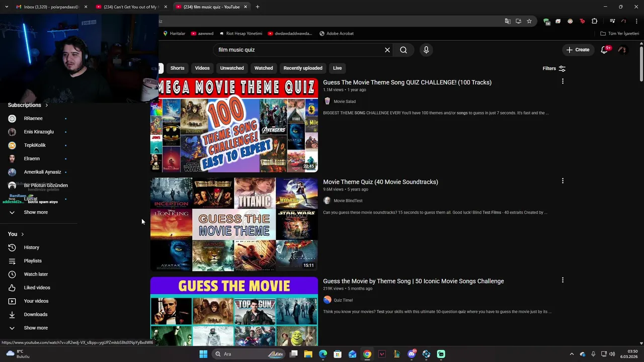The image size is (644, 362).
Task: Select the Videos filter chip
Action: (x=202, y=68)
